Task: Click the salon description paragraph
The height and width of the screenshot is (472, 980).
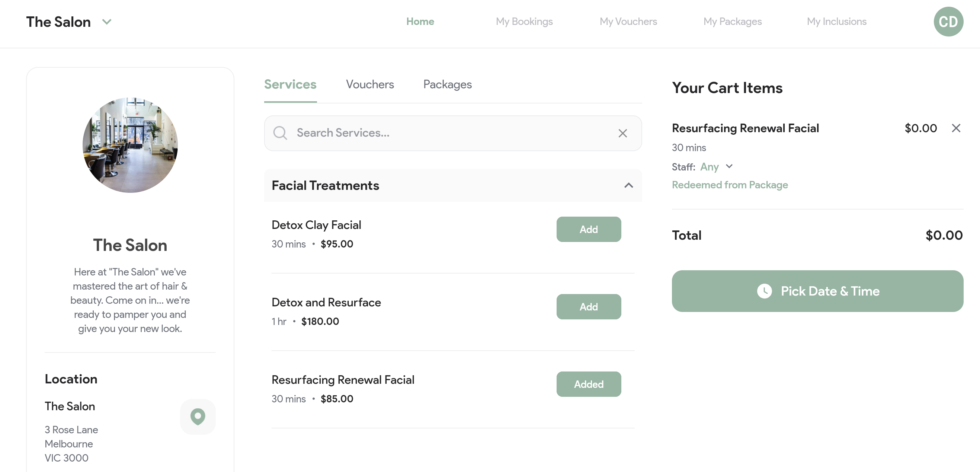Action: tap(130, 300)
